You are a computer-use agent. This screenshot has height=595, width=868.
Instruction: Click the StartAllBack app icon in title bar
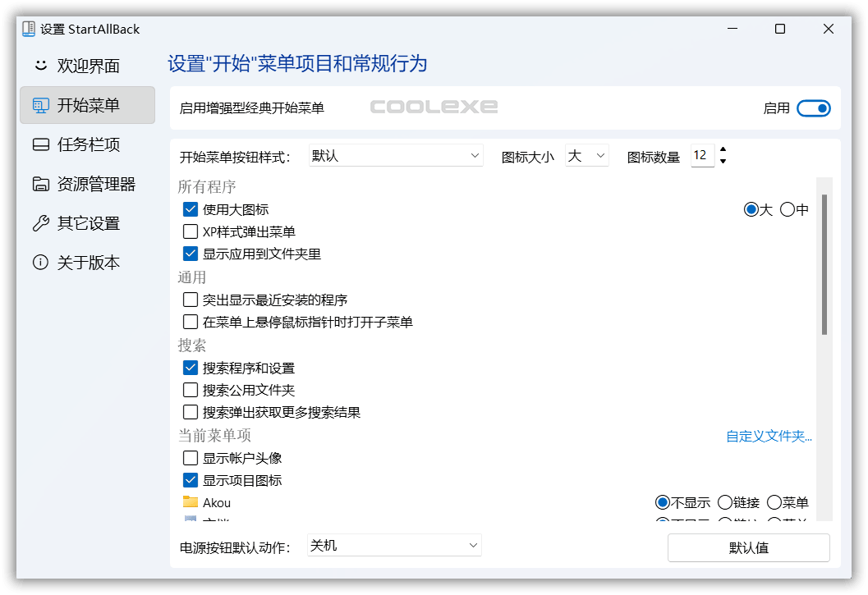pos(29,29)
